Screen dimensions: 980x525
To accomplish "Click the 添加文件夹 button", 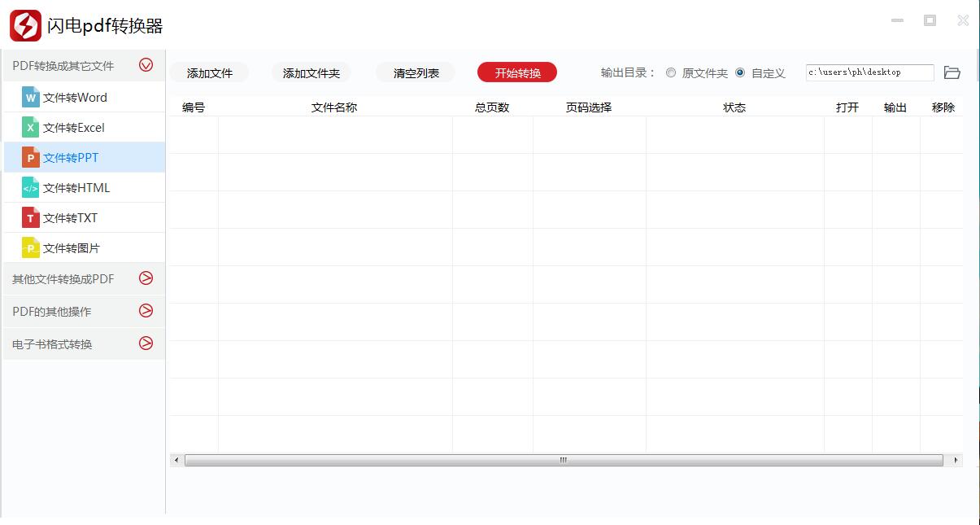I will coord(311,72).
